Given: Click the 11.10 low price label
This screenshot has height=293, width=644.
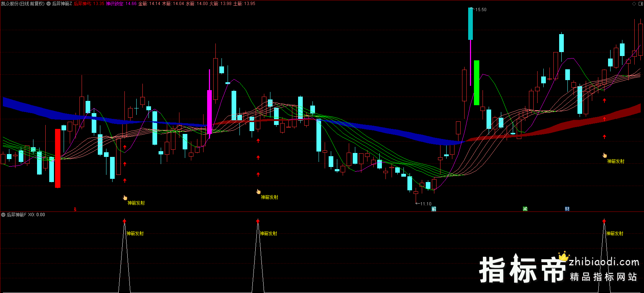Looking at the screenshot, I should [x=426, y=204].
